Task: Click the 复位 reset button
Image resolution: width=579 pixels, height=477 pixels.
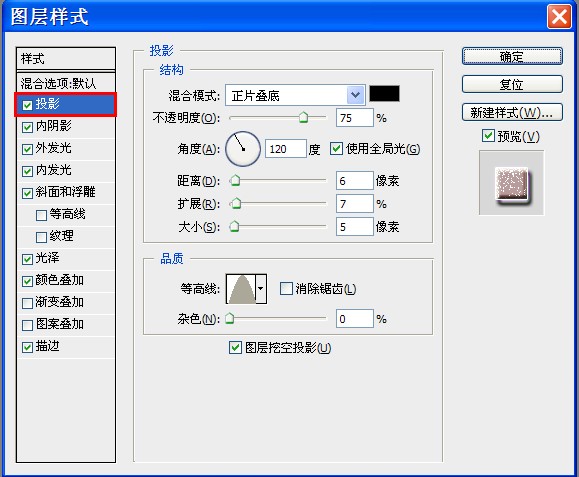Action: 512,85
